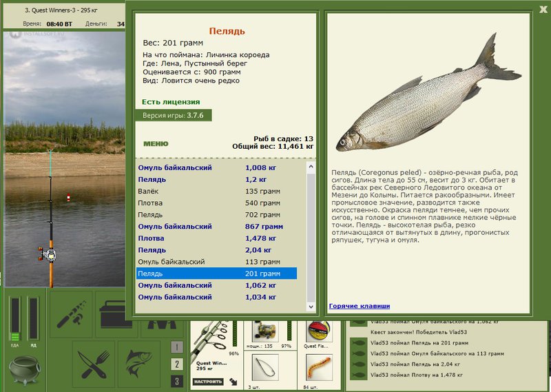Select tackle slot 2
This screenshot has height=392, width=551.
tap(177, 364)
